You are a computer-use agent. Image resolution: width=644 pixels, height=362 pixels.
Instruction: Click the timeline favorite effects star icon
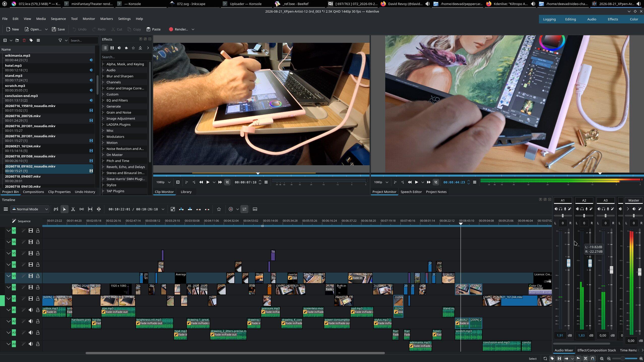[219, 209]
